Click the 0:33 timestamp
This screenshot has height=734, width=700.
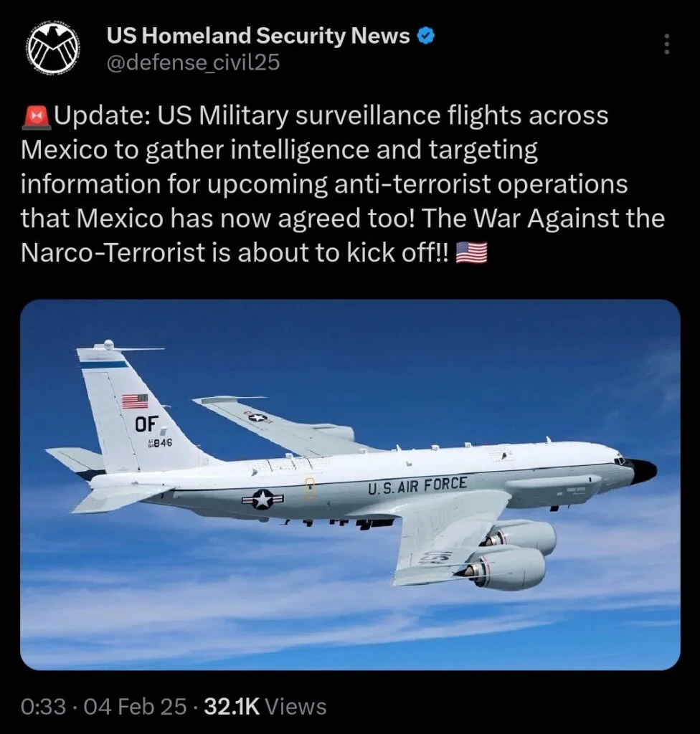(43, 706)
